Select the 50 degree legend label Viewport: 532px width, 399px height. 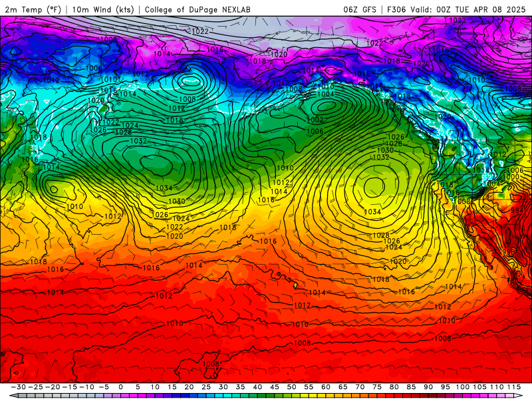[291, 387]
